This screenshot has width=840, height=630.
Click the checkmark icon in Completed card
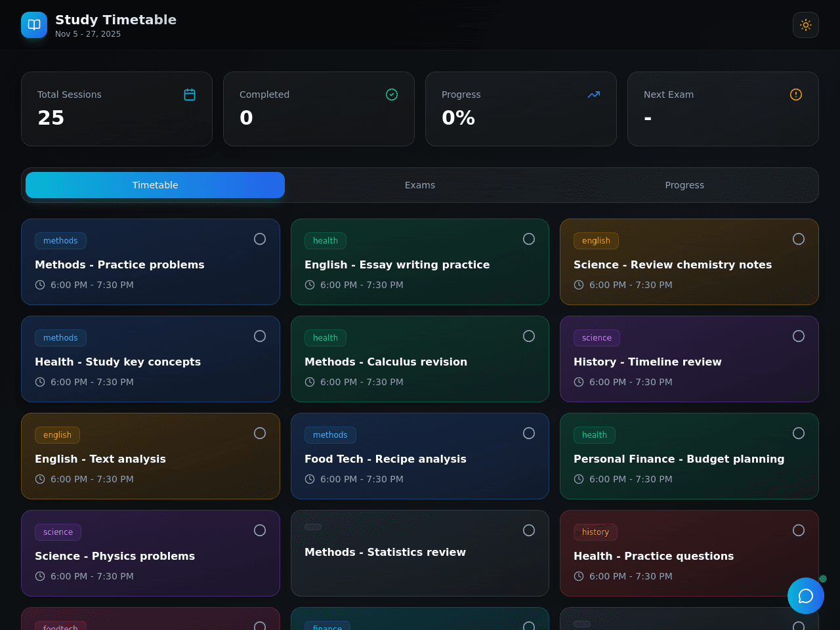click(392, 94)
